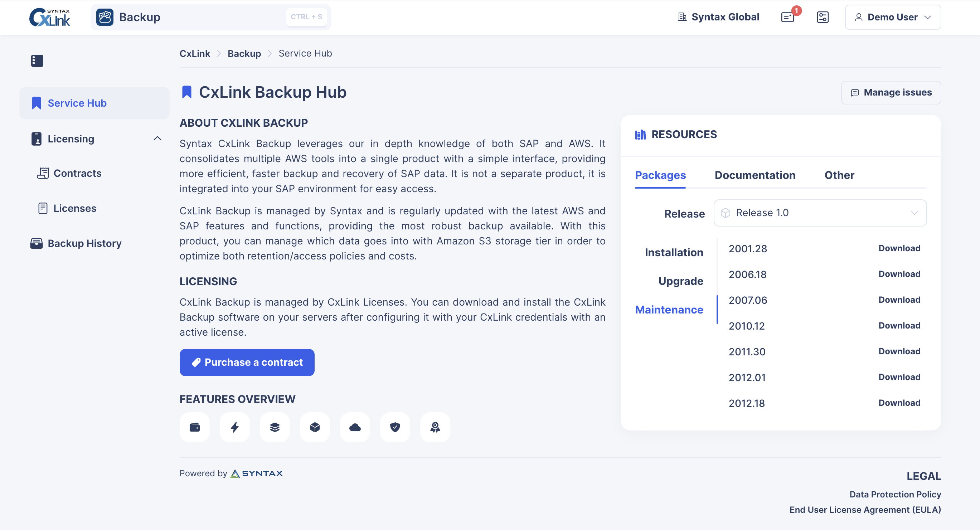The height and width of the screenshot is (530, 980).
Task: Toggle the sidebar collapse icon
Action: pyautogui.click(x=37, y=60)
